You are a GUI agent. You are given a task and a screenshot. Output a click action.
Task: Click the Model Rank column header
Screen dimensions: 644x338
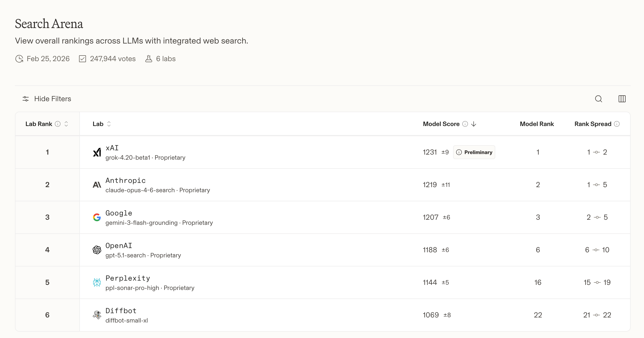537,124
